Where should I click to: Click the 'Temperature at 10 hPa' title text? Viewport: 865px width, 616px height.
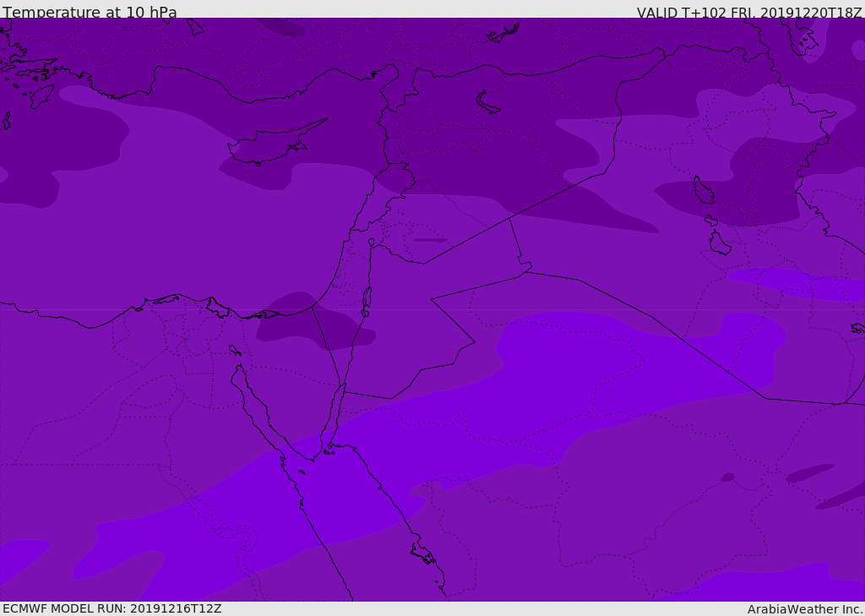90,12
